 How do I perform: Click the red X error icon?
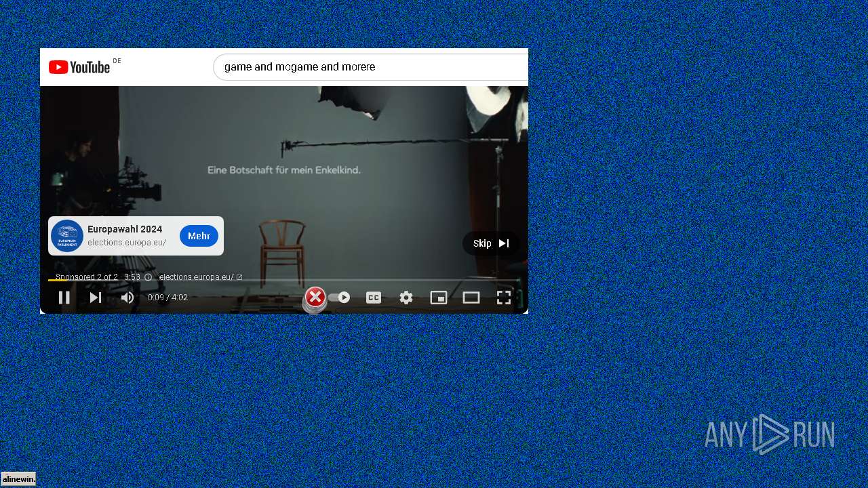pyautogui.click(x=315, y=298)
